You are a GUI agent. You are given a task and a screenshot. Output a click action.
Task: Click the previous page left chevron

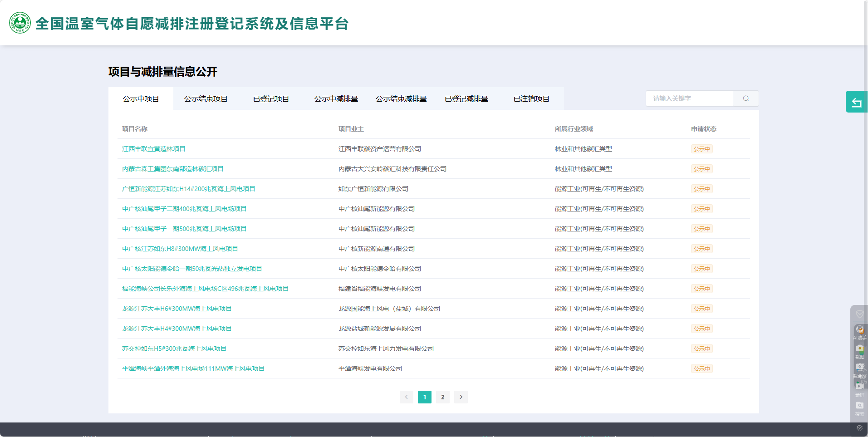click(407, 397)
